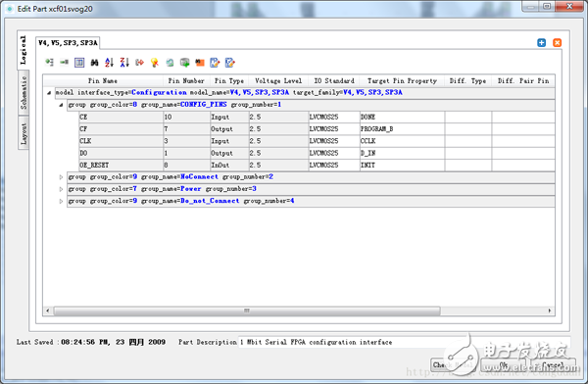Screen dimensions: 588x384
Task: Click the PROGRAM_B target pin cell
Action: (x=403, y=129)
